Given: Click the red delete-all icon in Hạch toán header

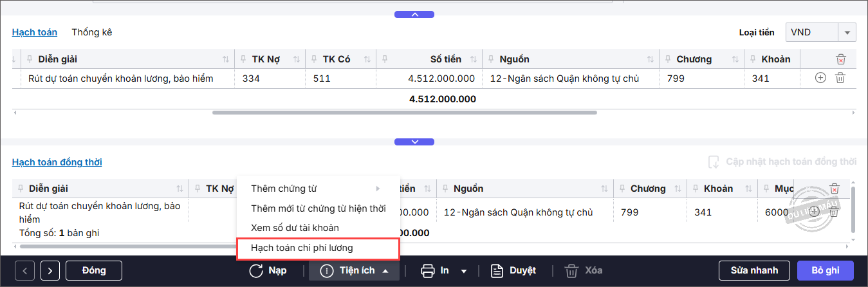Looking at the screenshot, I should pyautogui.click(x=840, y=59).
